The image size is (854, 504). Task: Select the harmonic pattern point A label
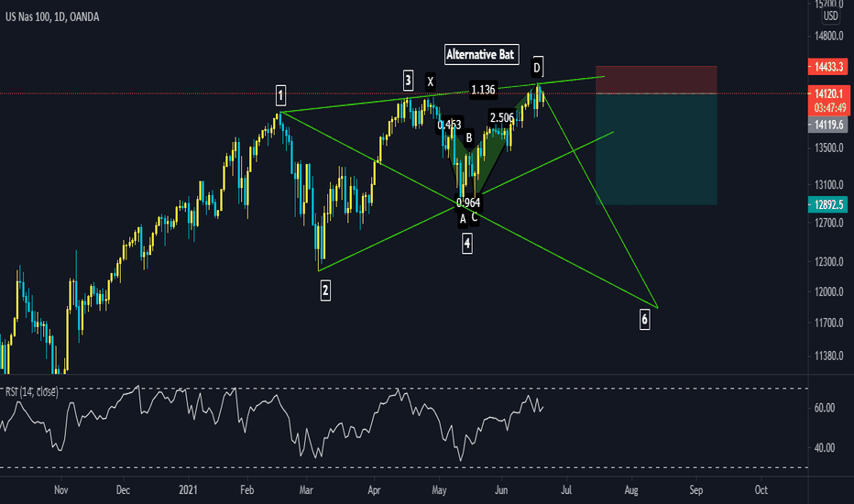point(463,219)
